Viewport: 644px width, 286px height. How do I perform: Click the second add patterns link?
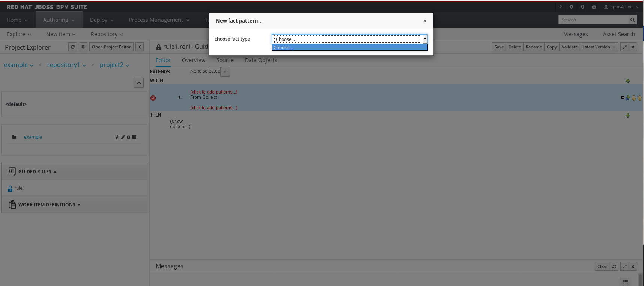click(x=214, y=108)
